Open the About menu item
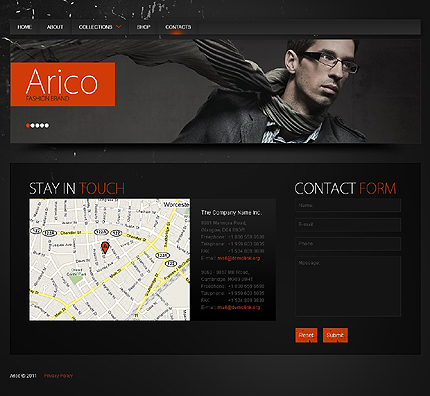 coord(55,27)
